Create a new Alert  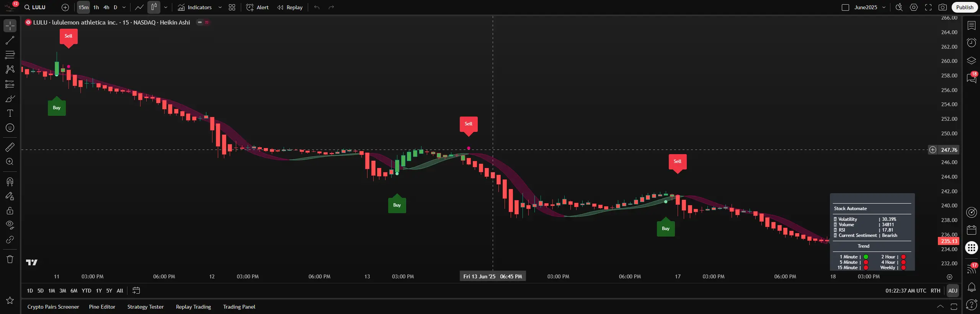pos(257,7)
